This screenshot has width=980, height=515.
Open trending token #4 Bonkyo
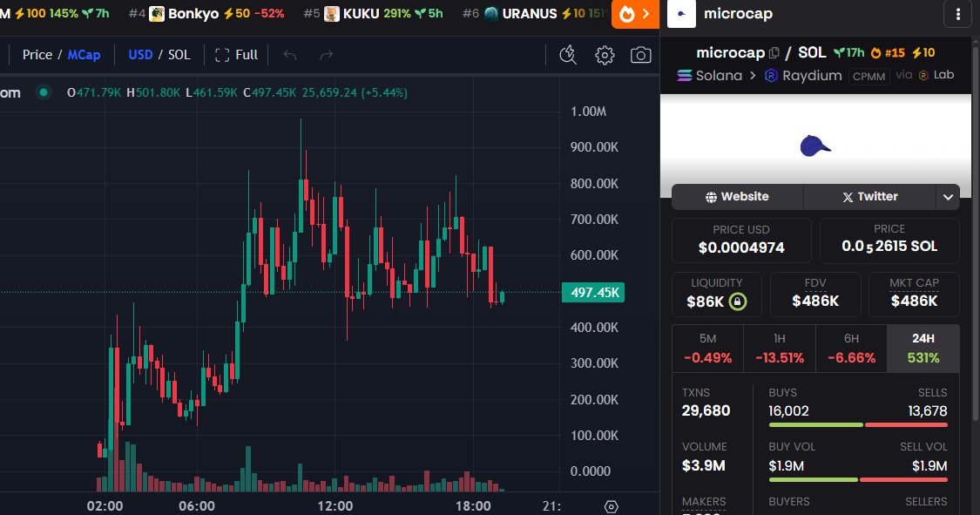[206, 14]
